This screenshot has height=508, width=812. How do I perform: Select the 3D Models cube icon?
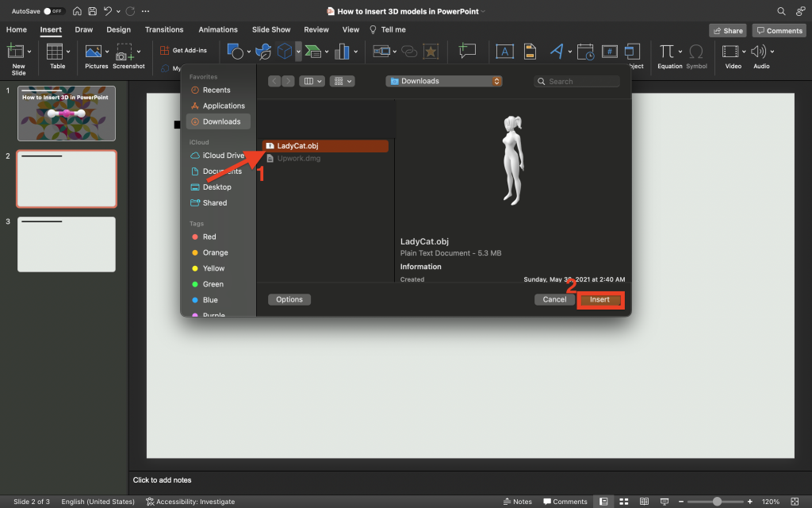[285, 52]
